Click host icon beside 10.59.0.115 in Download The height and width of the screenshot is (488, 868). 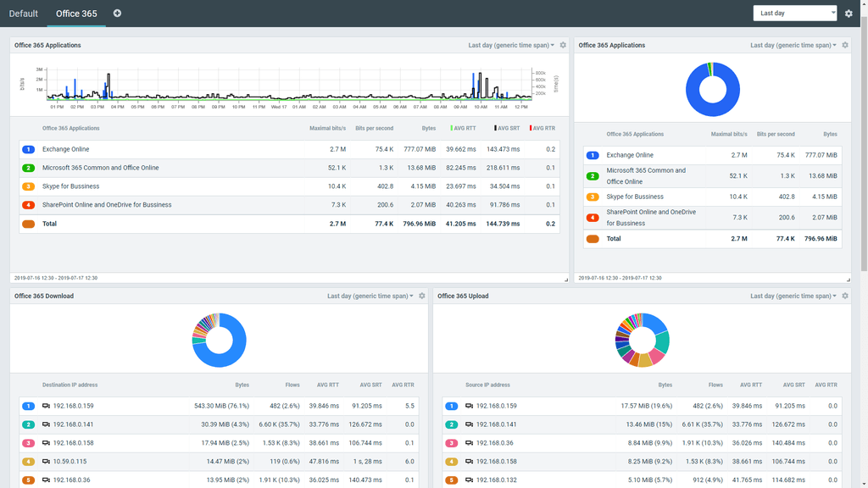pyautogui.click(x=47, y=462)
